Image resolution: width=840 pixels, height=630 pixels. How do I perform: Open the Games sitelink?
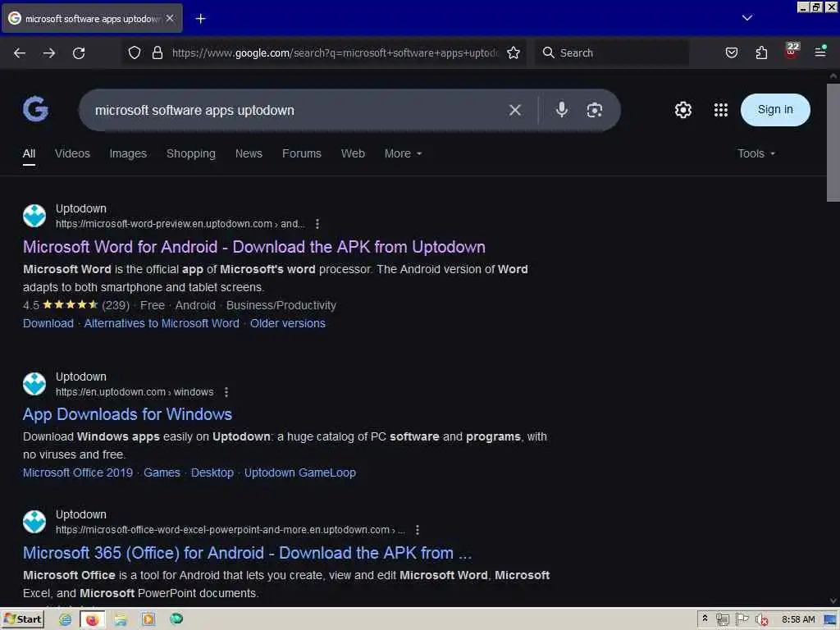(x=162, y=473)
